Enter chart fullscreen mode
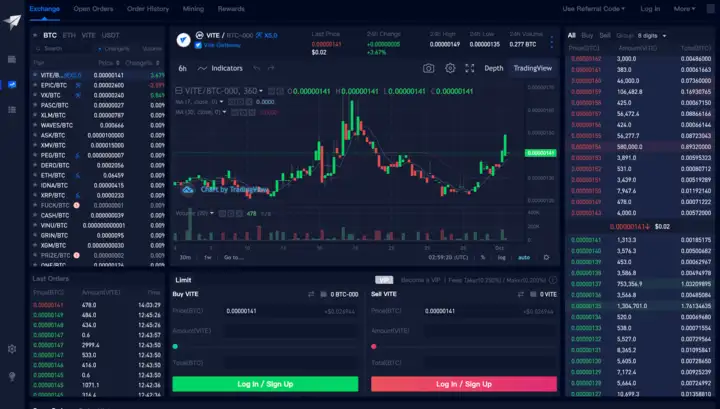 click(x=470, y=68)
